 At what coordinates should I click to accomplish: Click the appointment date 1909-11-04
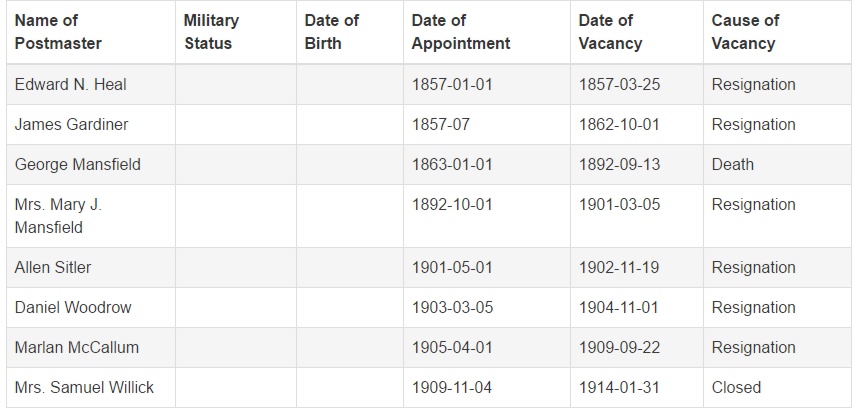click(452, 387)
